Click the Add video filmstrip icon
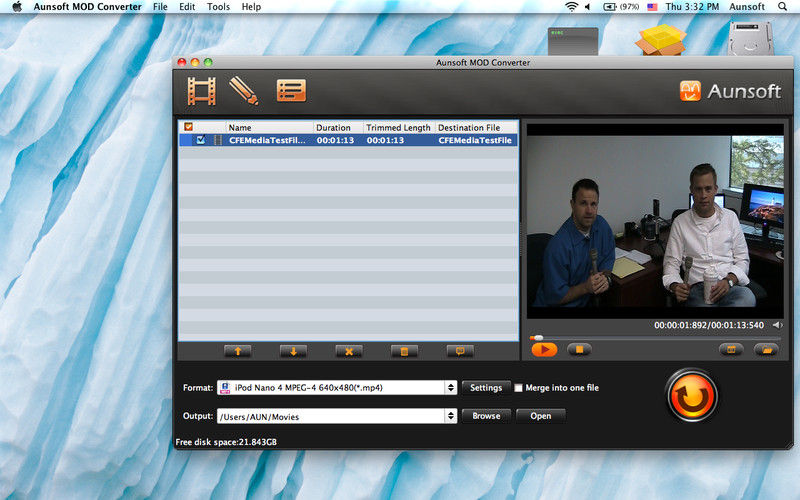The width and height of the screenshot is (800, 500). [201, 91]
